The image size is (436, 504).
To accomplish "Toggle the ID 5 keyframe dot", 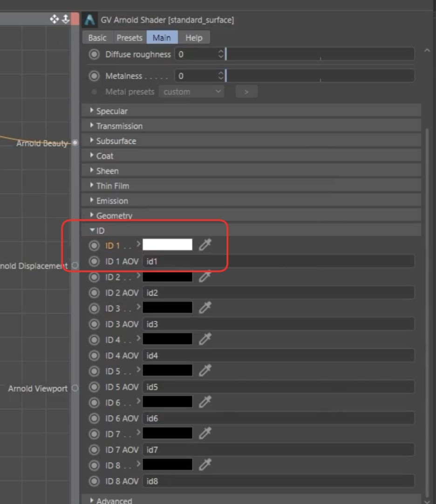I will (94, 371).
